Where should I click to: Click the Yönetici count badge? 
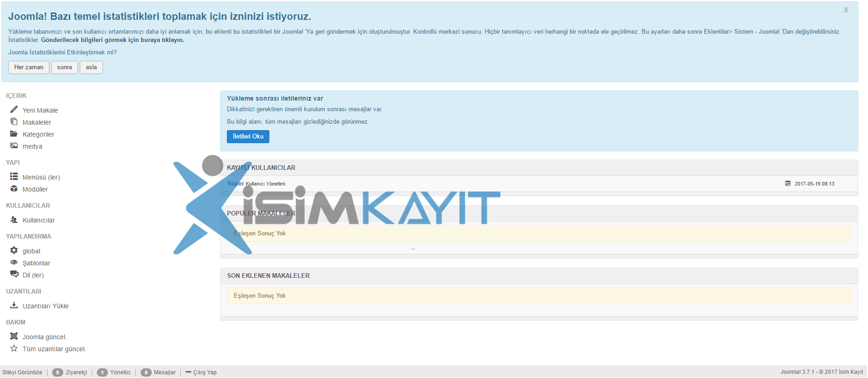[102, 372]
